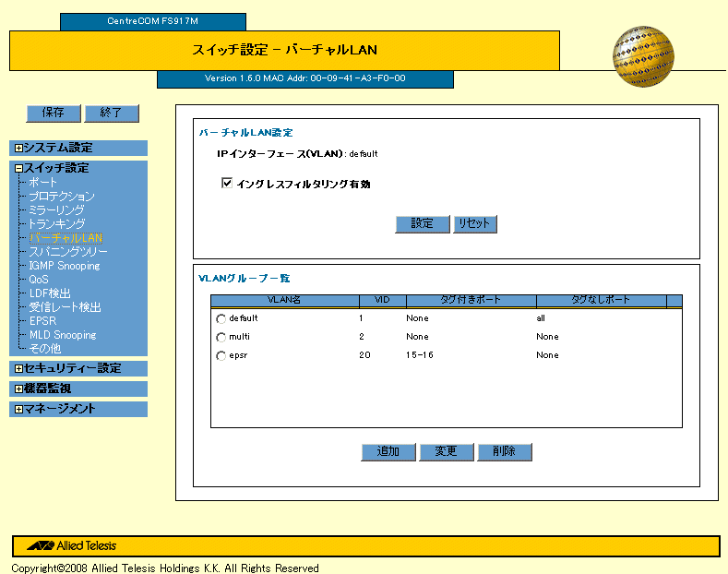This screenshot has height=574, width=728.
Task: Select the epsr VLAN radio button
Action: click(x=221, y=355)
